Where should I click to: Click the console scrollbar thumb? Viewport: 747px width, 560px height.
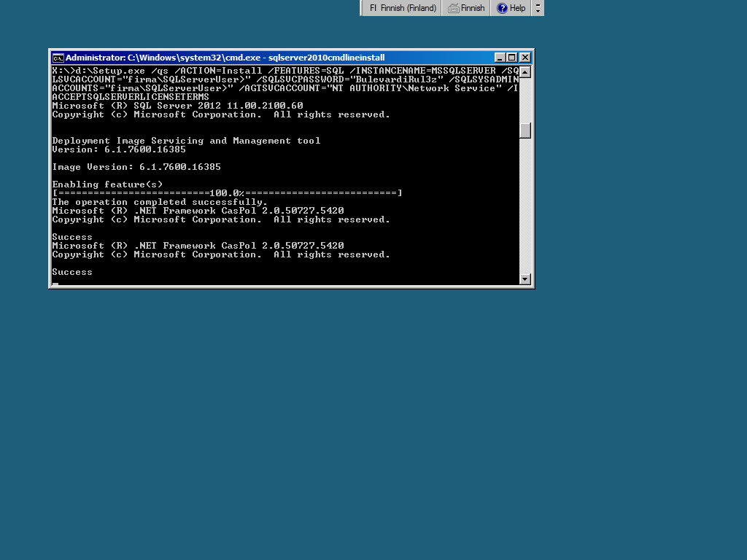[x=525, y=131]
